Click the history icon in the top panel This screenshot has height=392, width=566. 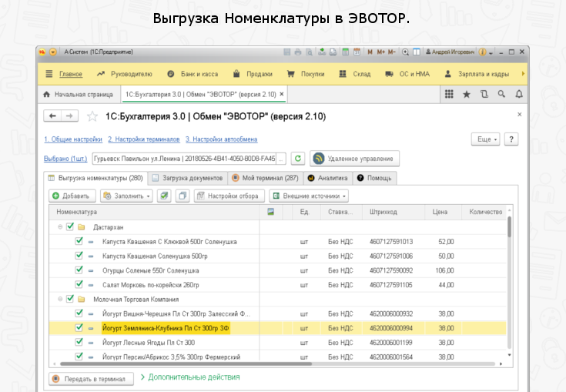[484, 94]
